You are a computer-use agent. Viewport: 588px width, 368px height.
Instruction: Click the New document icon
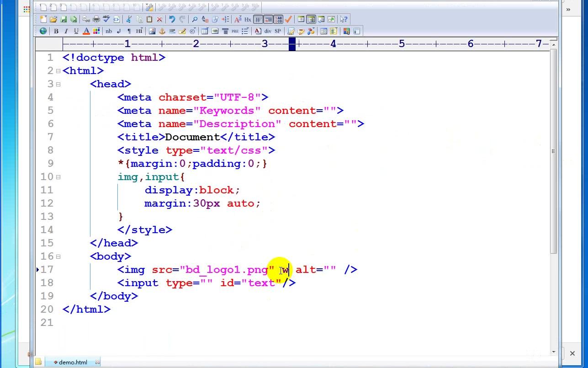pos(43,19)
